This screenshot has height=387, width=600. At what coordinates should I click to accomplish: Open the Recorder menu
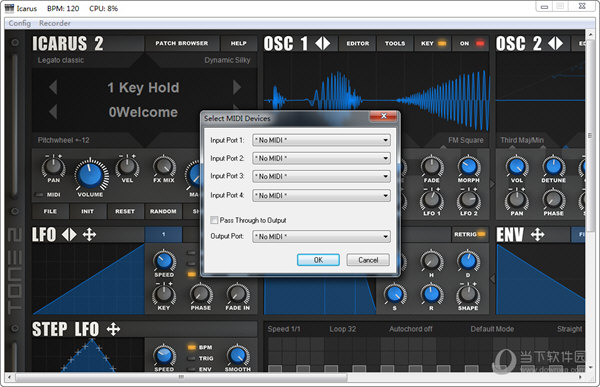coord(55,23)
